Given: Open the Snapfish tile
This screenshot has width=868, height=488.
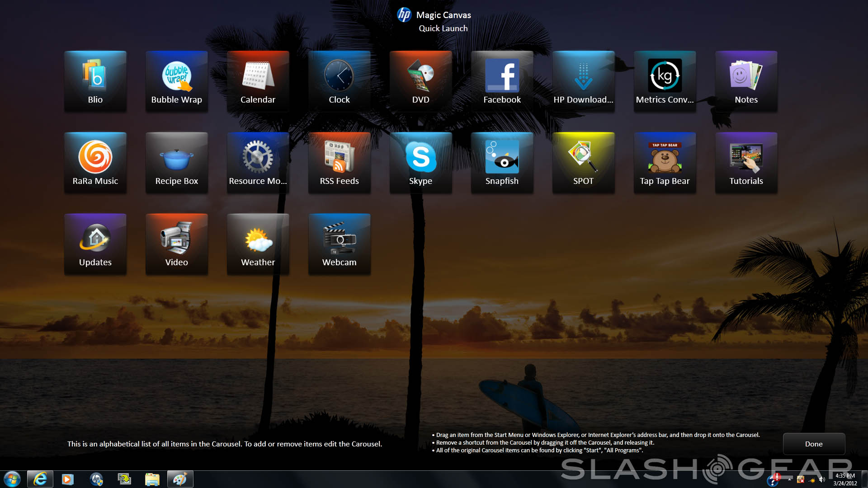Looking at the screenshot, I should [502, 163].
